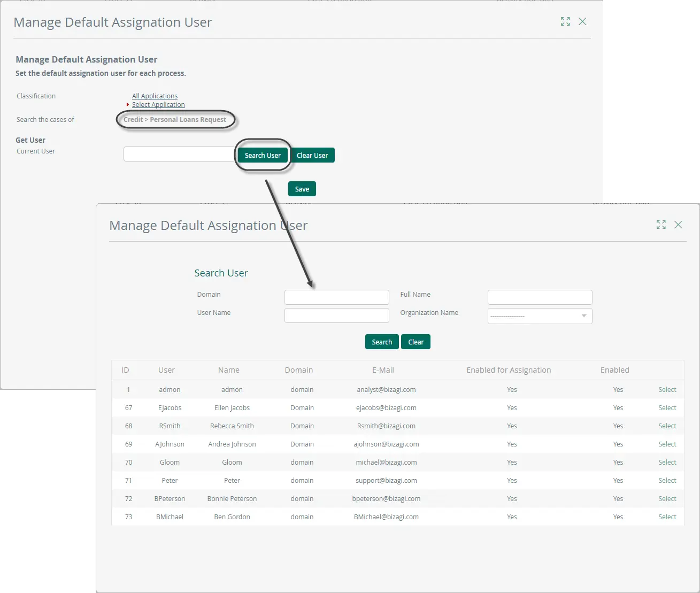Viewport: 700px width, 593px height.
Task: Click the RSmith user cell
Action: [170, 426]
